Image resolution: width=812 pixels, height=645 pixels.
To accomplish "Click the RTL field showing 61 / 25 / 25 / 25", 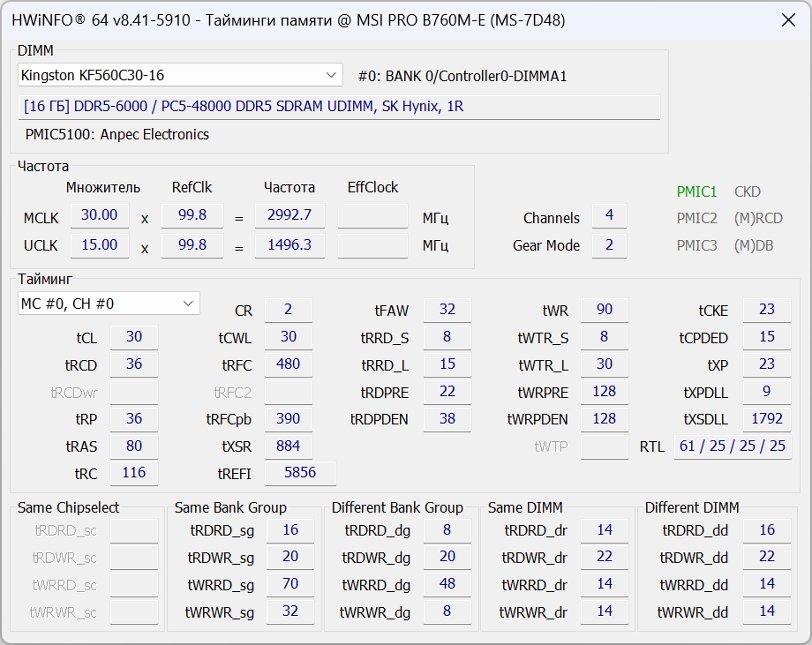I will [x=732, y=446].
